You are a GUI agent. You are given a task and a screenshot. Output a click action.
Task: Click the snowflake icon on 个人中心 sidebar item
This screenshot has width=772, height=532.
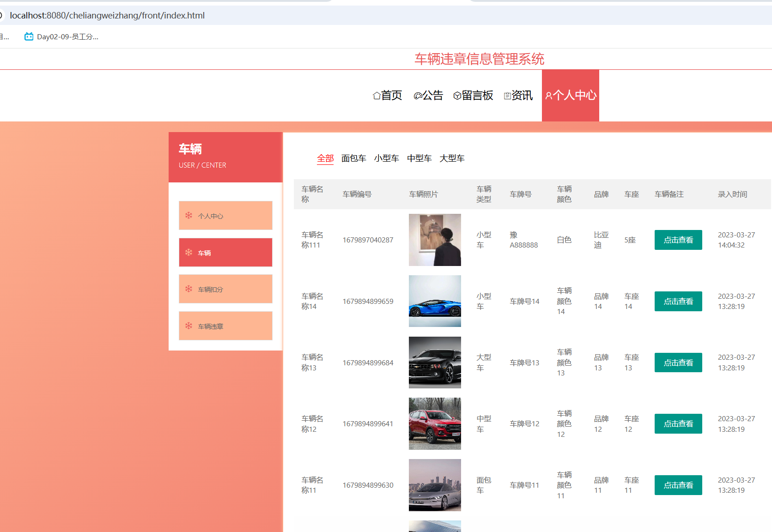tap(188, 215)
